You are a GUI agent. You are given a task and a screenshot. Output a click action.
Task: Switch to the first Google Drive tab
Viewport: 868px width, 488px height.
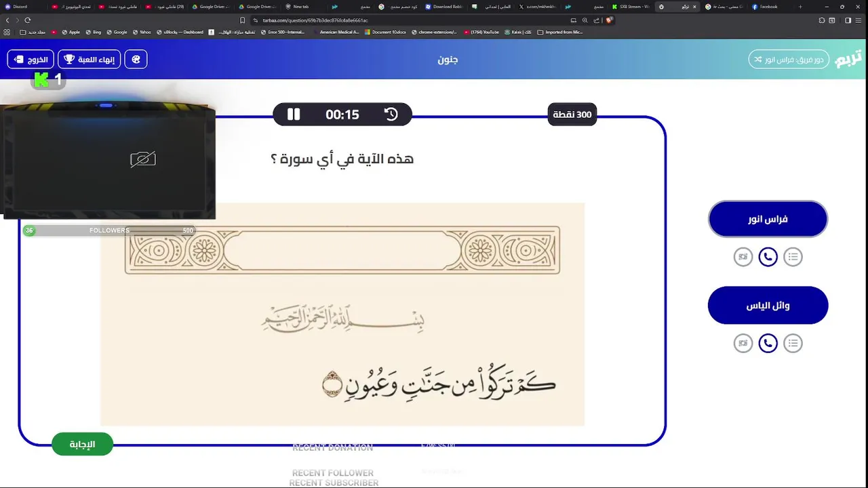click(x=209, y=7)
